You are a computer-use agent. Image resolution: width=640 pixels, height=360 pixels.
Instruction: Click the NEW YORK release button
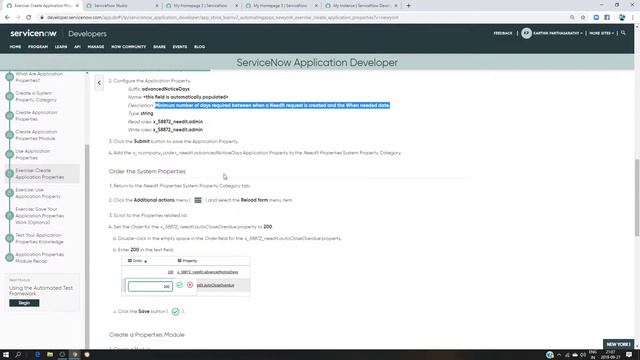(618, 344)
